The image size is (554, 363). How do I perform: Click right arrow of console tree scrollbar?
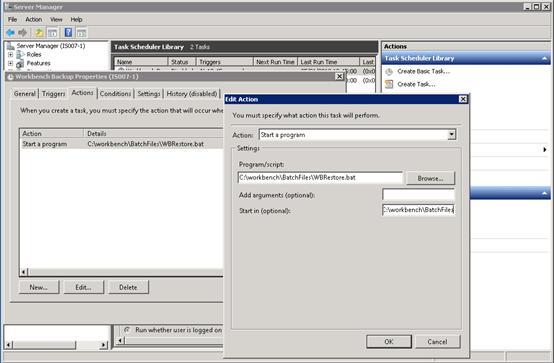point(104,344)
